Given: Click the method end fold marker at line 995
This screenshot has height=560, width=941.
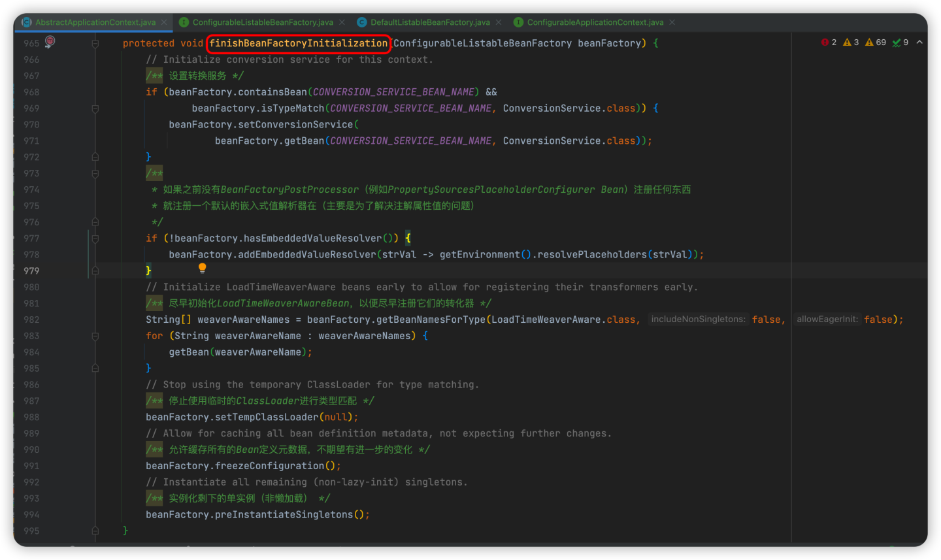Looking at the screenshot, I should pos(95,531).
